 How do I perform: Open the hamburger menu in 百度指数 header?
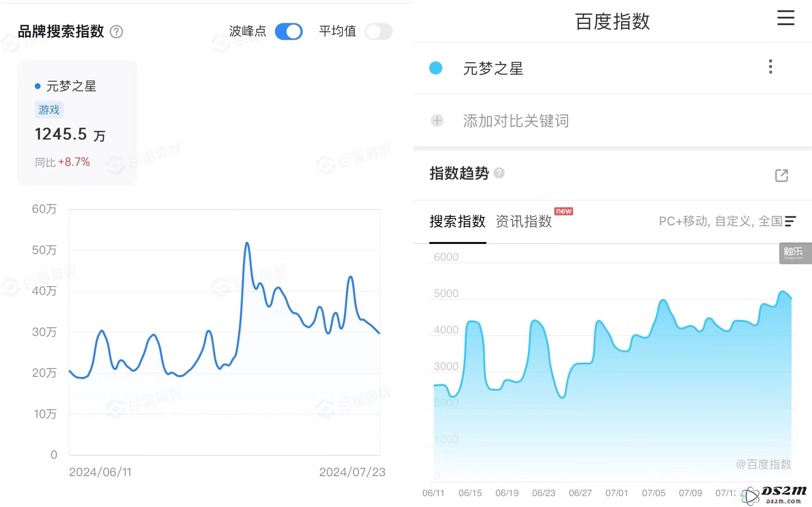coord(786,18)
